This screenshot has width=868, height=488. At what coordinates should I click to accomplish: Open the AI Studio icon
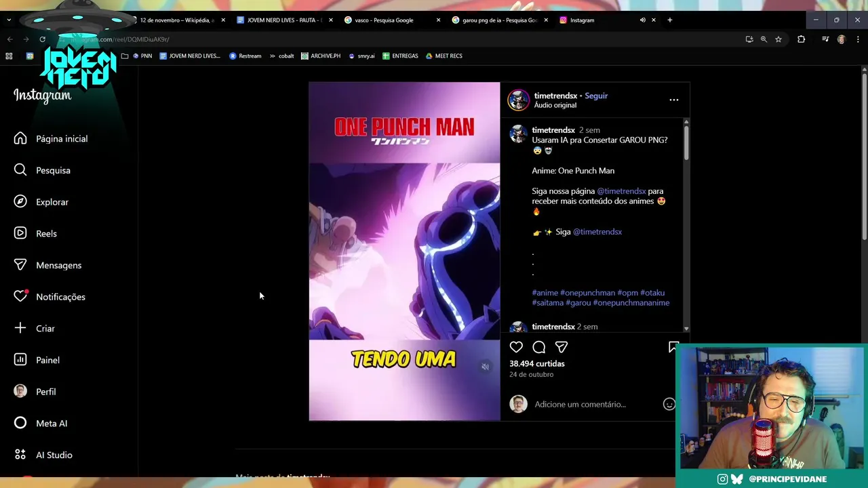point(20,455)
